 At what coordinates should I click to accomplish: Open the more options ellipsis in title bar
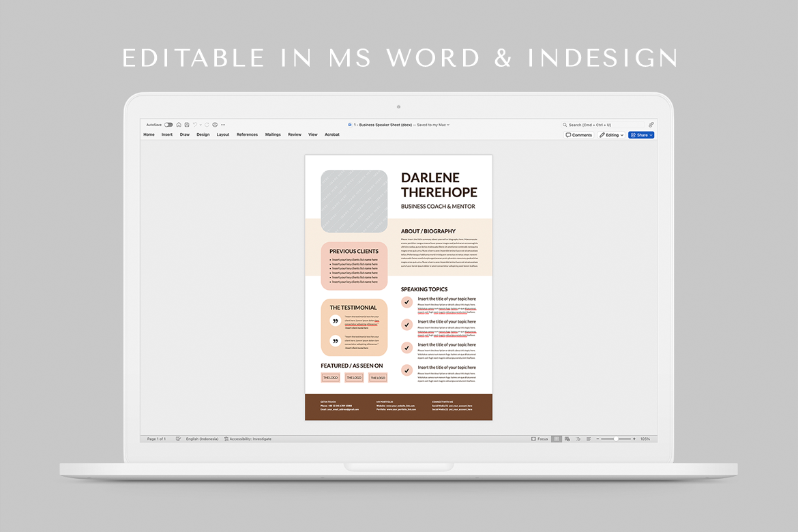click(x=223, y=125)
